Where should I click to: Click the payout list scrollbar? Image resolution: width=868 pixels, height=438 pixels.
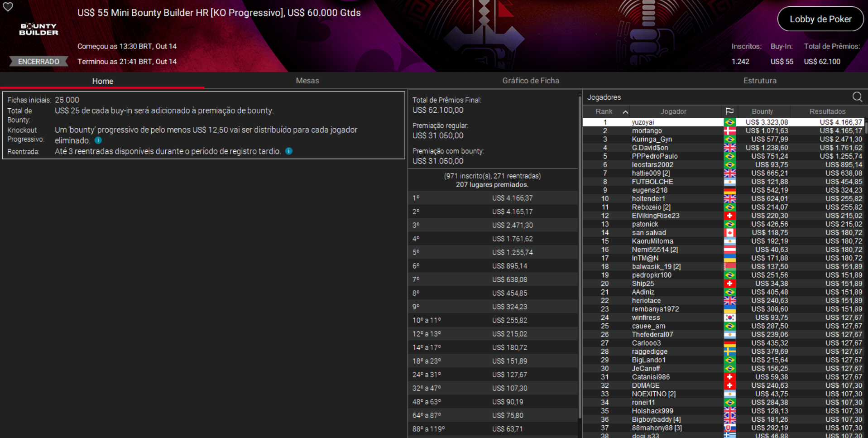click(580, 256)
